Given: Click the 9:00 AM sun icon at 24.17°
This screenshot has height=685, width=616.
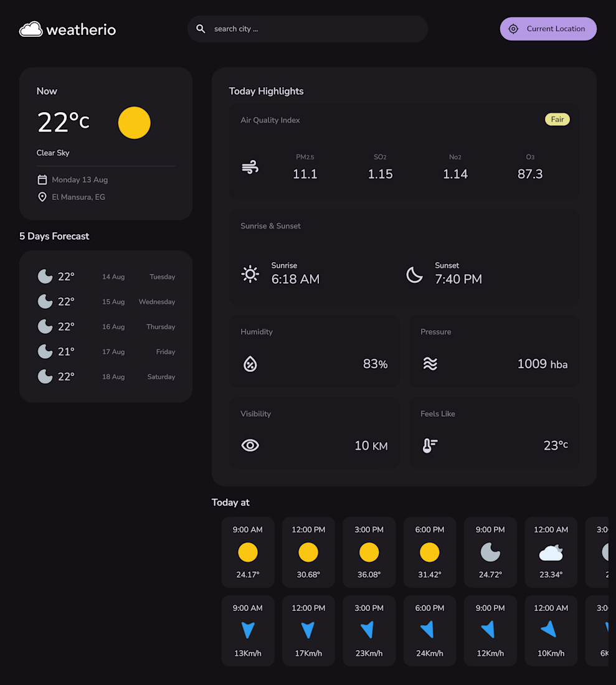Looking at the screenshot, I should 248,552.
